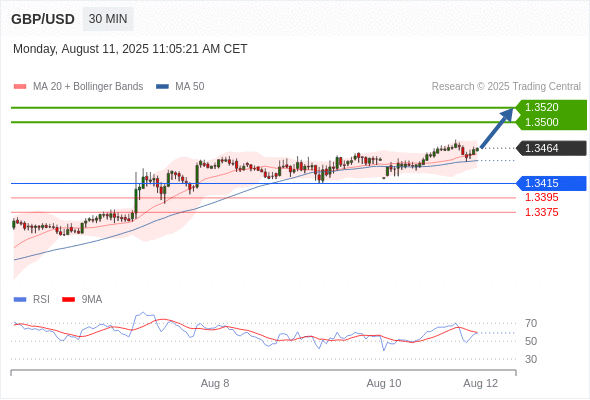Click the red 1.3375 support label
The height and width of the screenshot is (400, 590).
click(x=541, y=212)
